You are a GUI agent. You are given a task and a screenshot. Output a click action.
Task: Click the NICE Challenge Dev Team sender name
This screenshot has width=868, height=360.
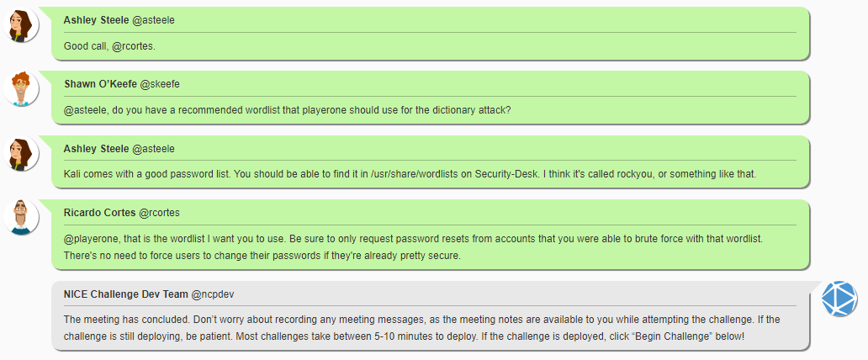(125, 294)
